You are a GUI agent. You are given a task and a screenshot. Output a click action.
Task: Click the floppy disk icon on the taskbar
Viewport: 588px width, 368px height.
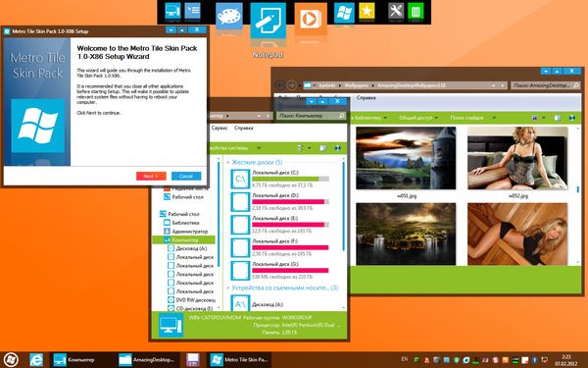click(193, 360)
